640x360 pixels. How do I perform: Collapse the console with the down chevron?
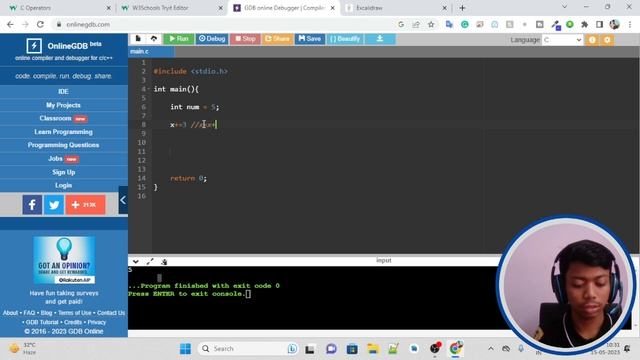(x=136, y=261)
